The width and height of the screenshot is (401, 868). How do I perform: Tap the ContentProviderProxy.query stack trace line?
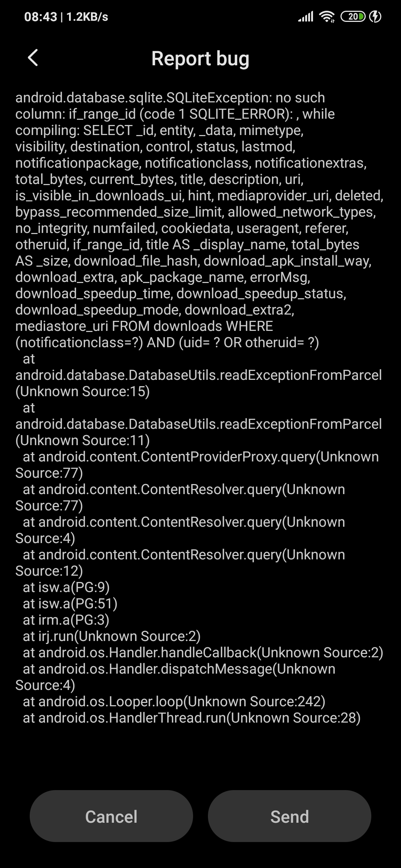pyautogui.click(x=200, y=457)
